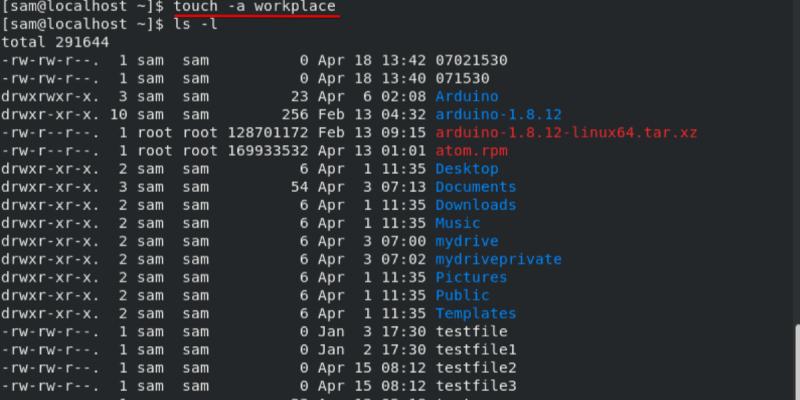The image size is (800, 400).
Task: Click the "touch -a workplace" command text
Action: 255,7
